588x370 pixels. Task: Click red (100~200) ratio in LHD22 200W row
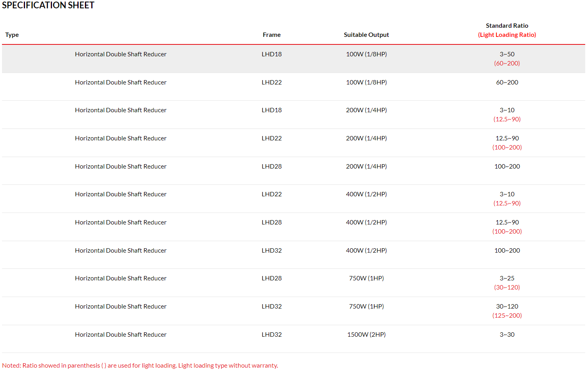pos(507,148)
